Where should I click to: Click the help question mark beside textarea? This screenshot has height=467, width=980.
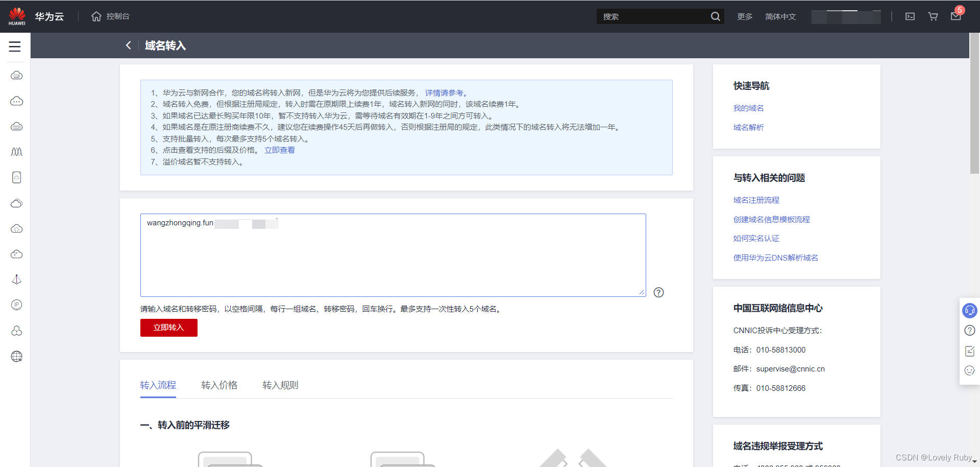pyautogui.click(x=659, y=292)
